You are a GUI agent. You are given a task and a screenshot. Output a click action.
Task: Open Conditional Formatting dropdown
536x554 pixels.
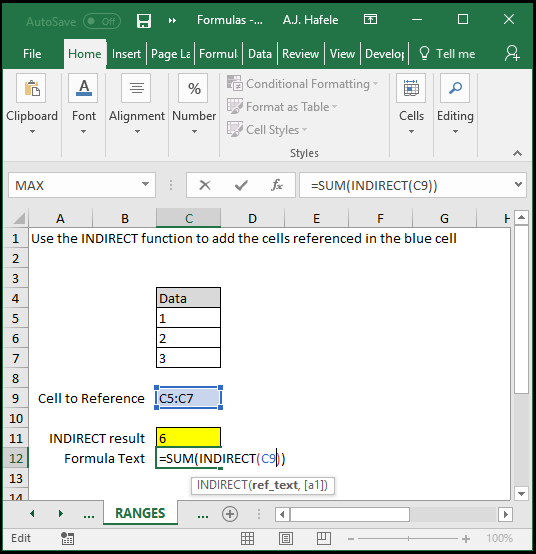point(302,84)
